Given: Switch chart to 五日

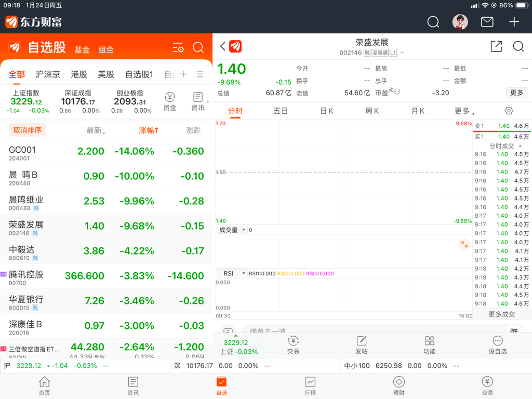Looking at the screenshot, I should tap(281, 111).
